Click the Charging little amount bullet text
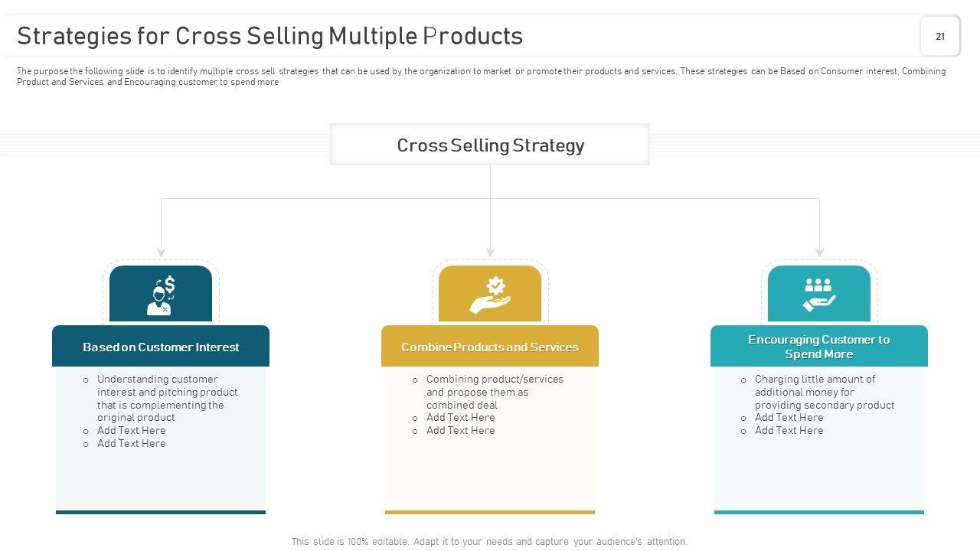This screenshot has width=980, height=551. [824, 392]
